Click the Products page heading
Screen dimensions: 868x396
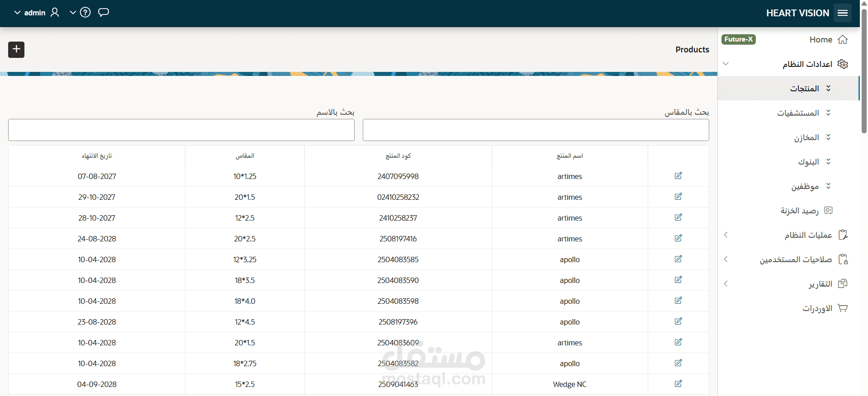(x=692, y=50)
